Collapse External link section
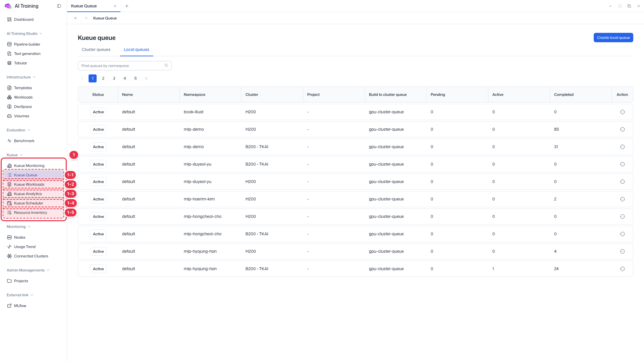The height and width of the screenshot is (362, 644). point(20,295)
